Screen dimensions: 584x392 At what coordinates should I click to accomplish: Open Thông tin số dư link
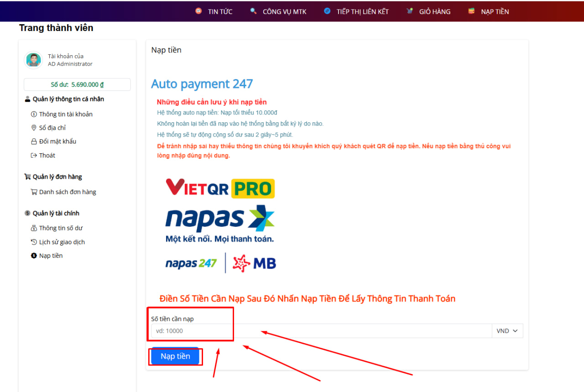tap(61, 228)
